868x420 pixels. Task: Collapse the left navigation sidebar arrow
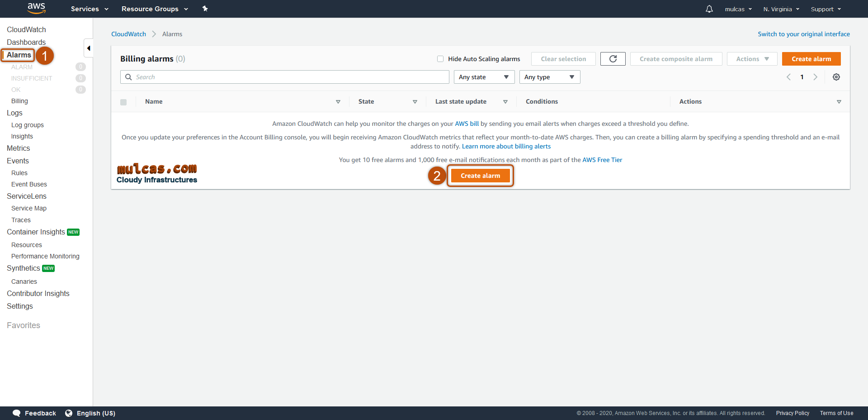[89, 48]
